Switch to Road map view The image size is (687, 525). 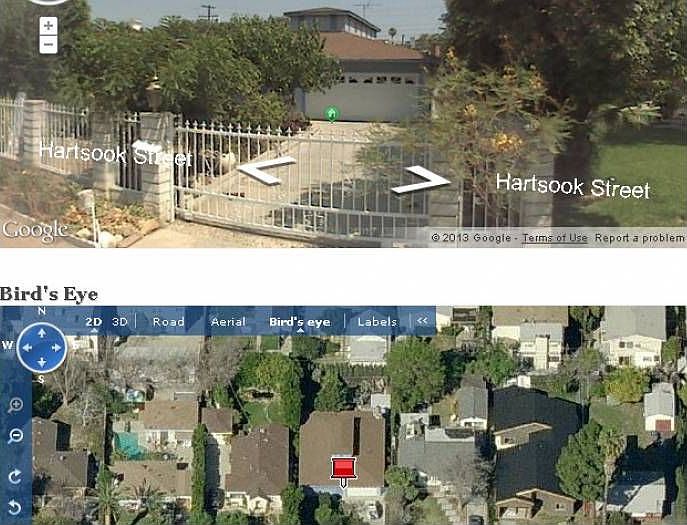point(169,322)
